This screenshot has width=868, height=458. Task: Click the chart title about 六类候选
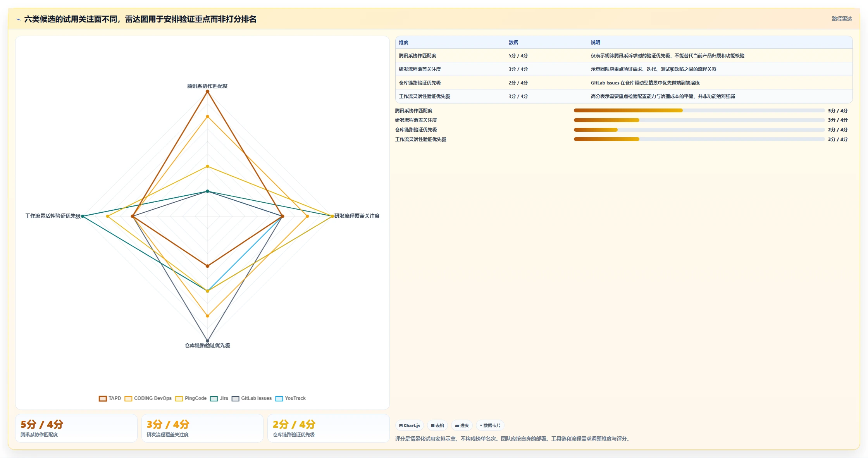(x=140, y=19)
